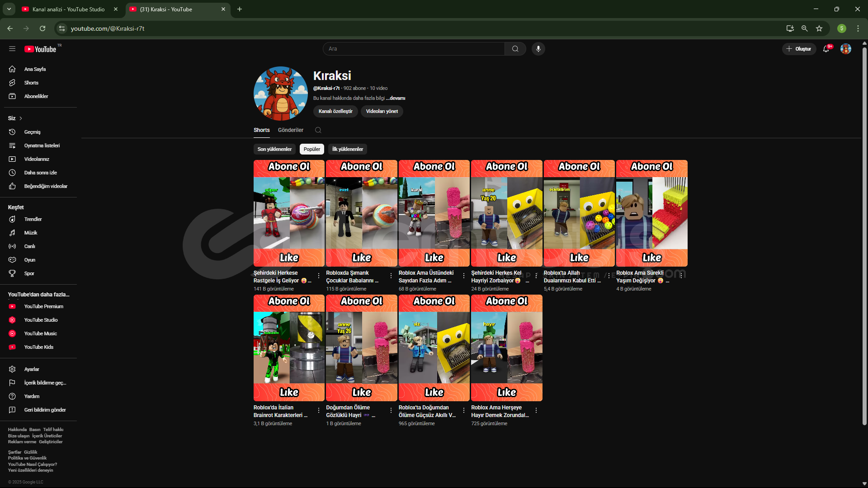Switch to Shorts channel tab
Screen dimensions: 868x488
click(x=262, y=130)
